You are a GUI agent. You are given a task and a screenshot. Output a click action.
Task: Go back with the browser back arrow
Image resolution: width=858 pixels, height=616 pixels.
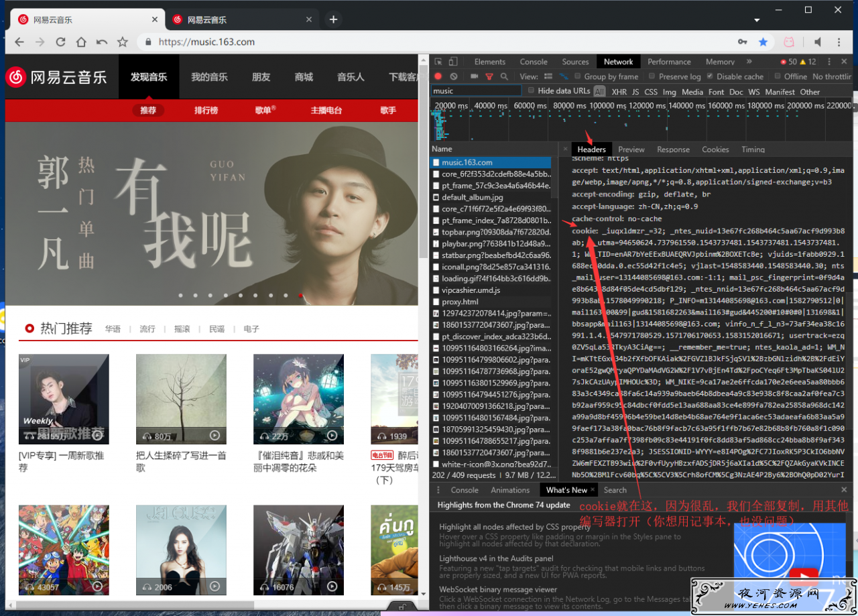click(x=19, y=42)
